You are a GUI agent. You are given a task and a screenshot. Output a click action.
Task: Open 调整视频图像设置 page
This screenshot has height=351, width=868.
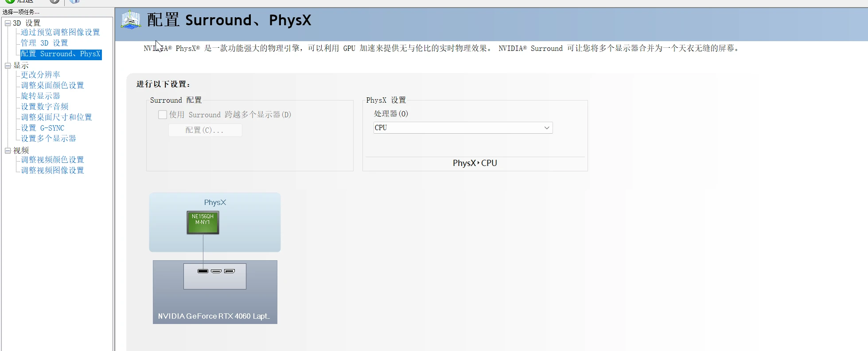pyautogui.click(x=52, y=170)
